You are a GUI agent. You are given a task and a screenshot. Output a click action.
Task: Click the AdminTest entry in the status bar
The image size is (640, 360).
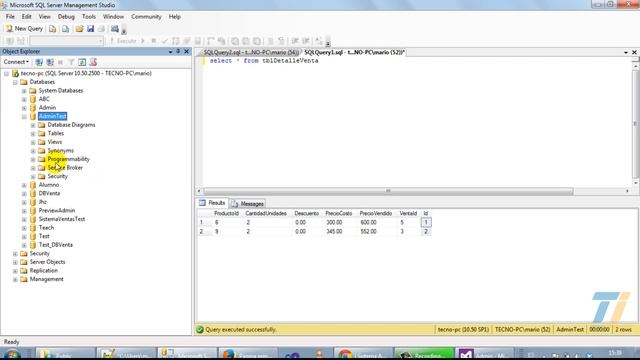570,329
